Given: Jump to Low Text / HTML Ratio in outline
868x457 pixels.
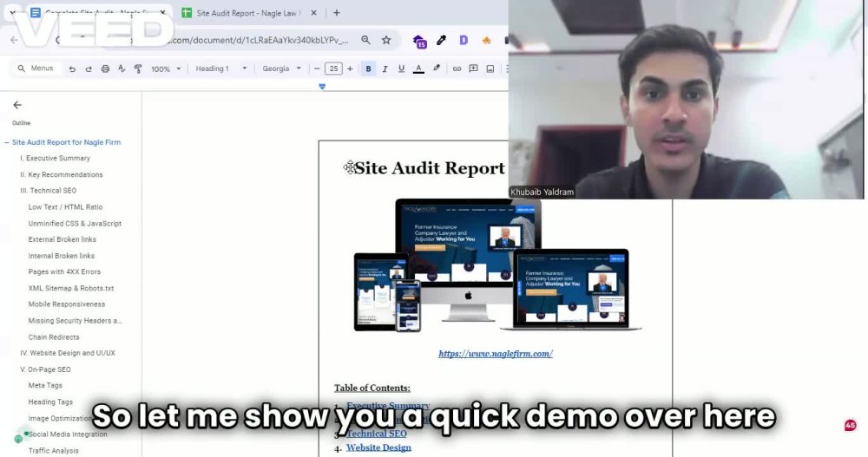Looking at the screenshot, I should (65, 207).
